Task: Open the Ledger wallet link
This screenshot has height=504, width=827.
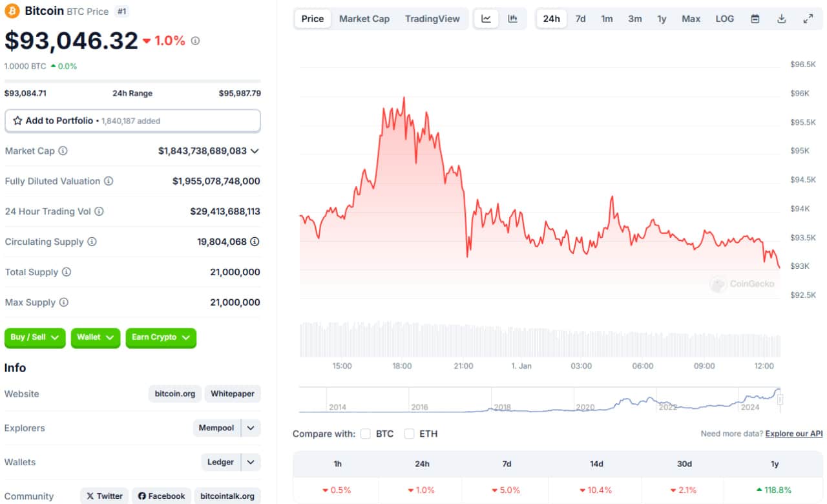Action: (x=220, y=462)
